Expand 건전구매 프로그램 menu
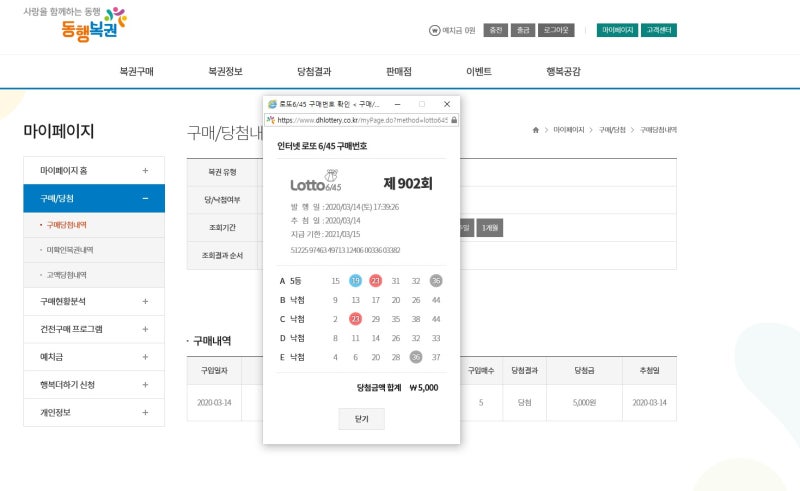 tap(145, 329)
